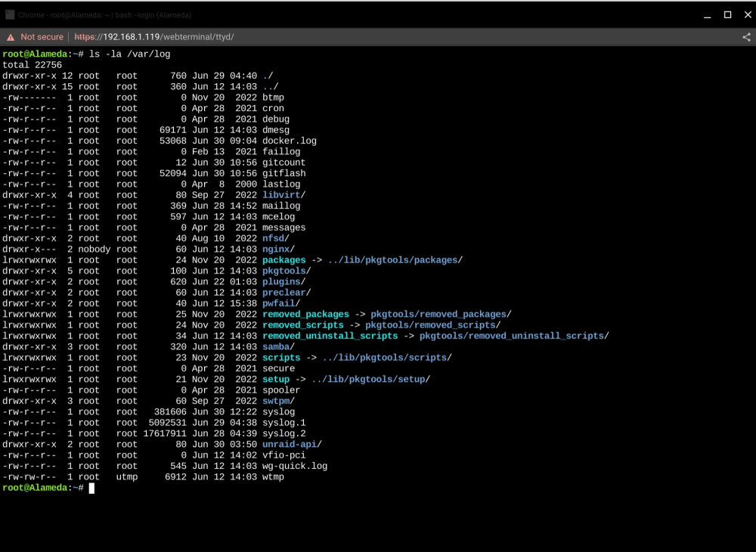
Task: Click the 17617911 file size value
Action: (x=165, y=434)
